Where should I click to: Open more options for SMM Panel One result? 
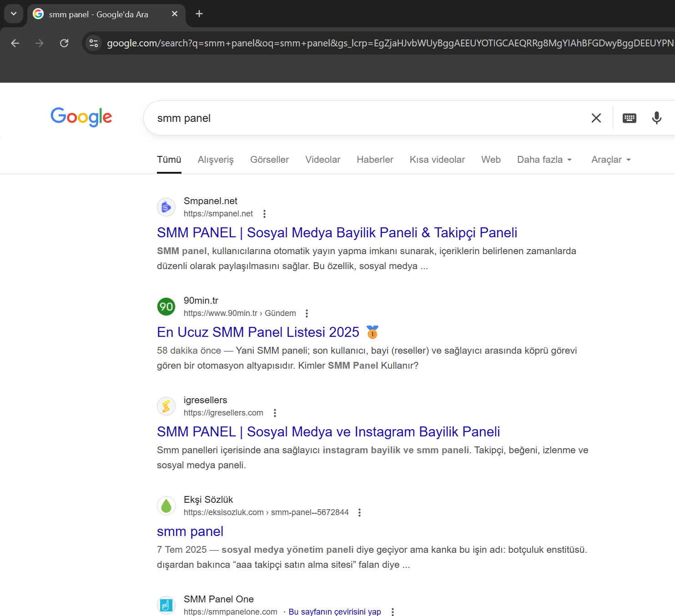coord(393,612)
